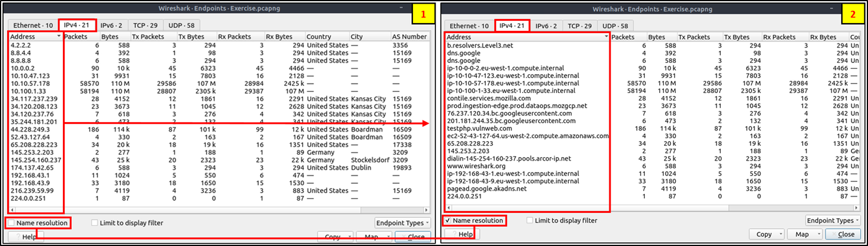Click right arrow of left window's horizontal scrollbar
Image resolution: width=868 pixels, height=246 pixels.
(x=426, y=210)
